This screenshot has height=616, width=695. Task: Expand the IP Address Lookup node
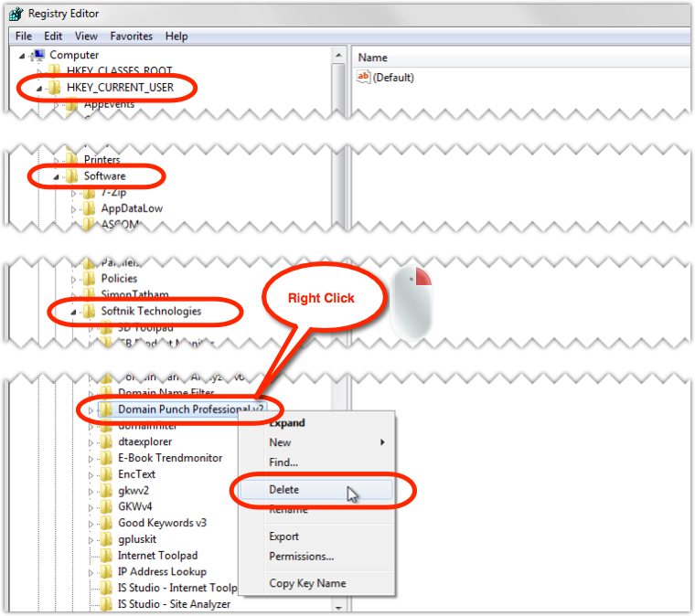(91, 573)
